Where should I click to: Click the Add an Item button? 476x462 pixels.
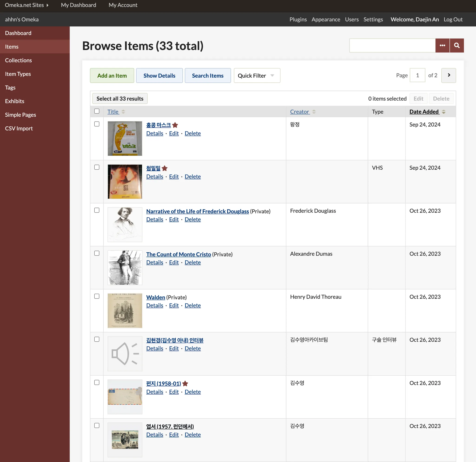tap(112, 75)
